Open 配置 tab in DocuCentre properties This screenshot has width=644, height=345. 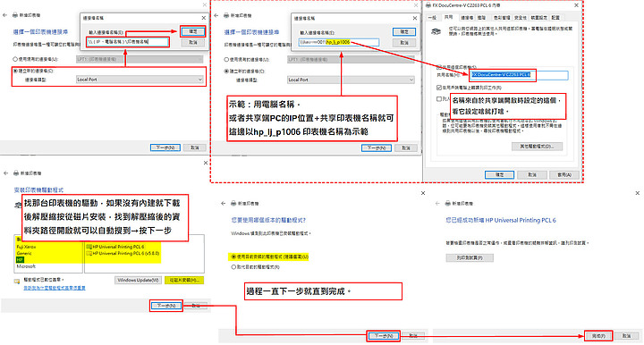(555, 18)
